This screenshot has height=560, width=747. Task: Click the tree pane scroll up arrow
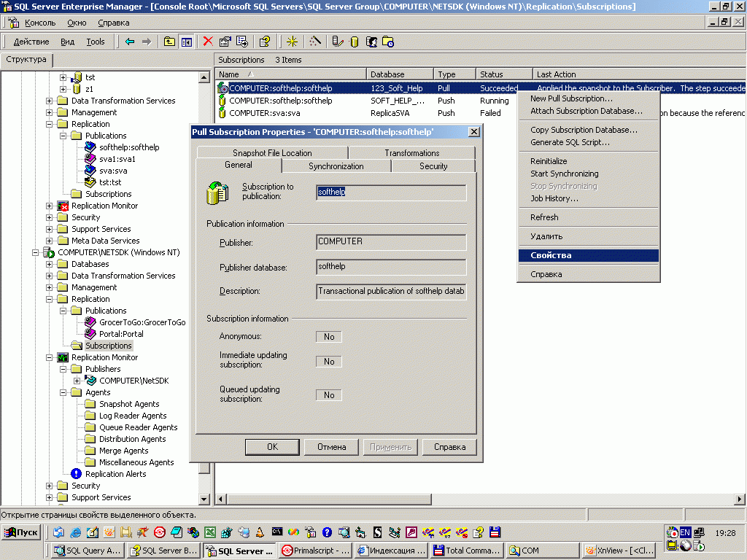pos(204,77)
